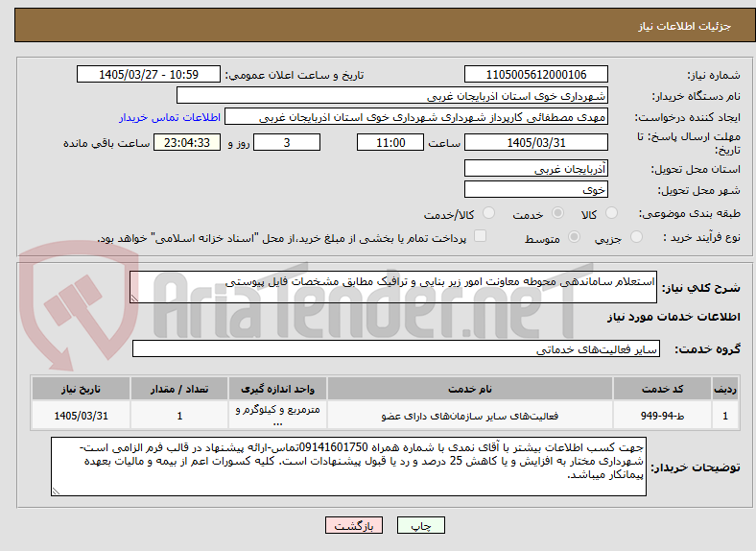Image resolution: width=756 pixels, height=551 pixels.
Task: Click the شماره نیاز field 1105005612000106
Action: click(x=535, y=74)
